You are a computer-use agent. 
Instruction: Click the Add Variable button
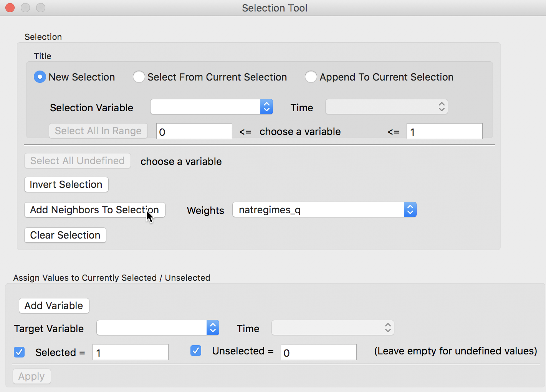pyautogui.click(x=54, y=306)
